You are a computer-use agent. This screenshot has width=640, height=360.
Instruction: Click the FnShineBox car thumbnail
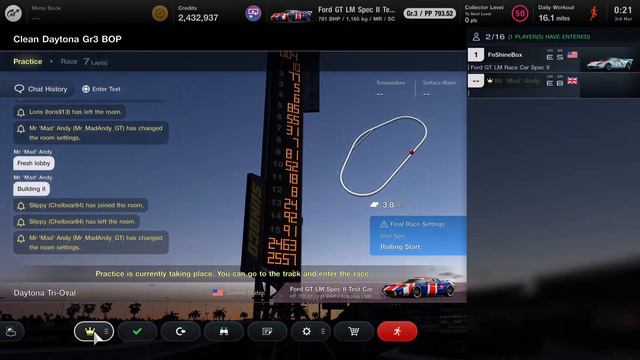(610, 62)
